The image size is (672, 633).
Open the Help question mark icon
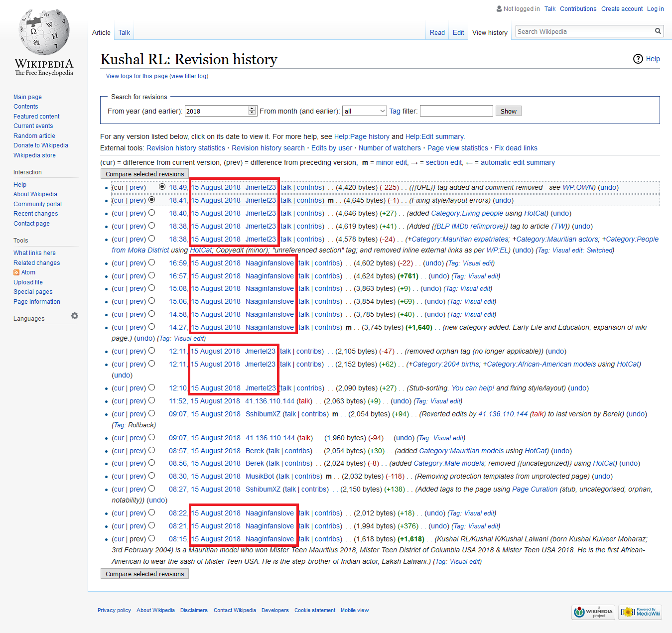[x=638, y=59]
